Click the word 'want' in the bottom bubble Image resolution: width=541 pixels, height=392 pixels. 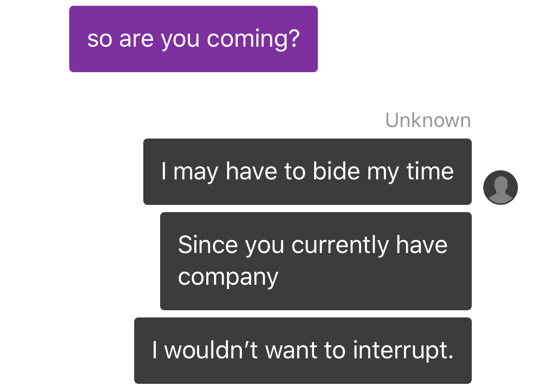pyautogui.click(x=290, y=351)
